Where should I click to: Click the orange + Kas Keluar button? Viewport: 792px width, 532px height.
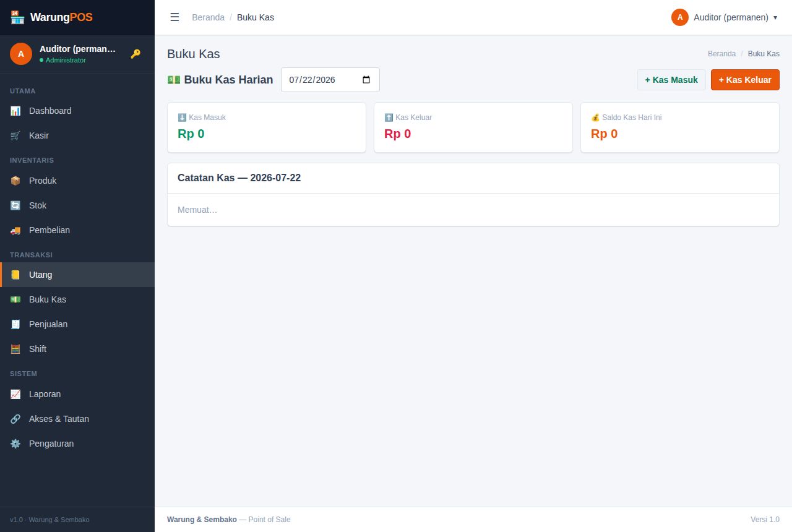(745, 80)
